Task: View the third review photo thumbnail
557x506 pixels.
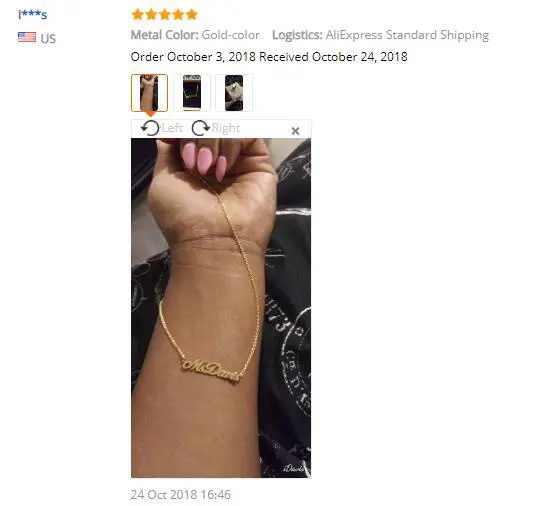Action: click(x=234, y=93)
